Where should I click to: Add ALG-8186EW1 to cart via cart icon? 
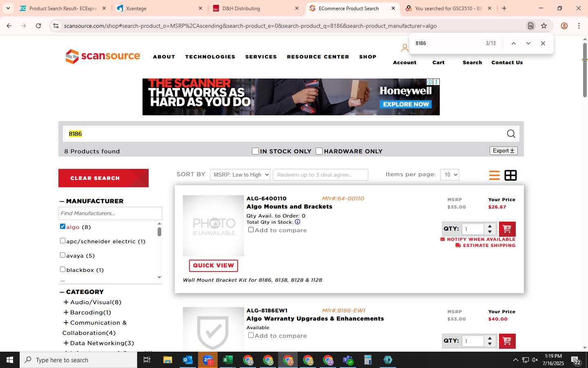[507, 341]
